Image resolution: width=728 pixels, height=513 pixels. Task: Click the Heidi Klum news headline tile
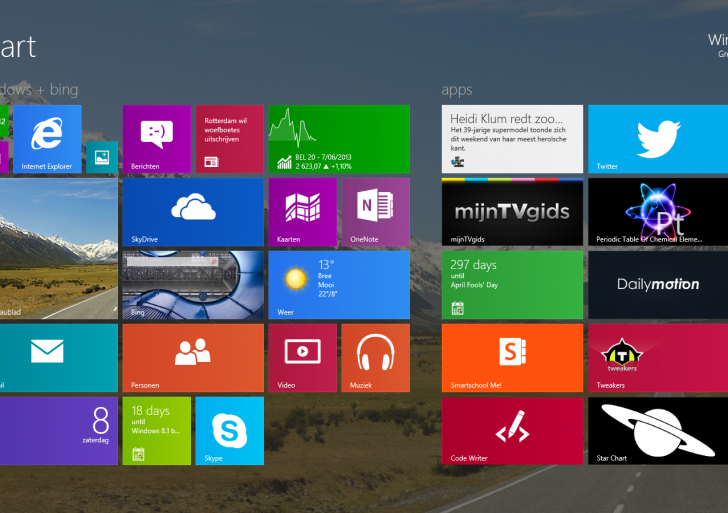coord(512,139)
